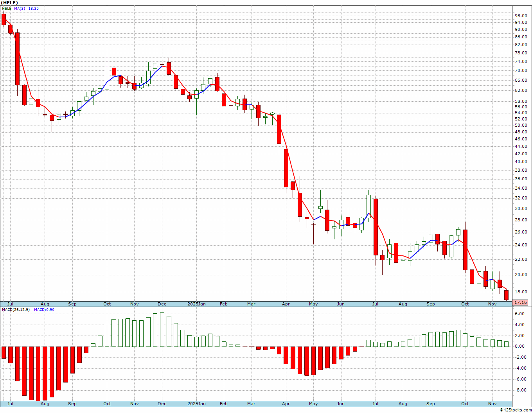The height and width of the screenshot is (413, 532).
Task: Click the 74.00 price axis label
Action: pos(521,61)
